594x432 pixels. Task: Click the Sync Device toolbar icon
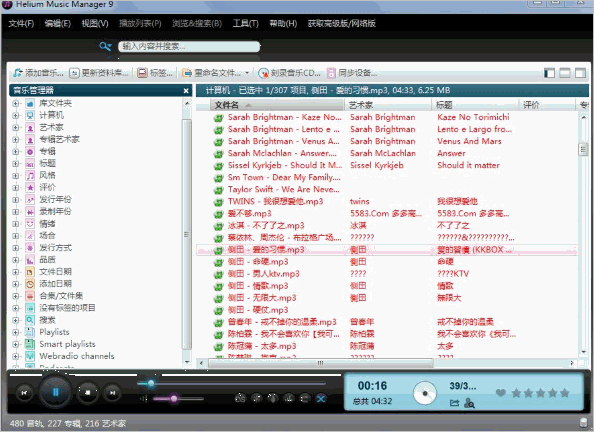coord(331,73)
